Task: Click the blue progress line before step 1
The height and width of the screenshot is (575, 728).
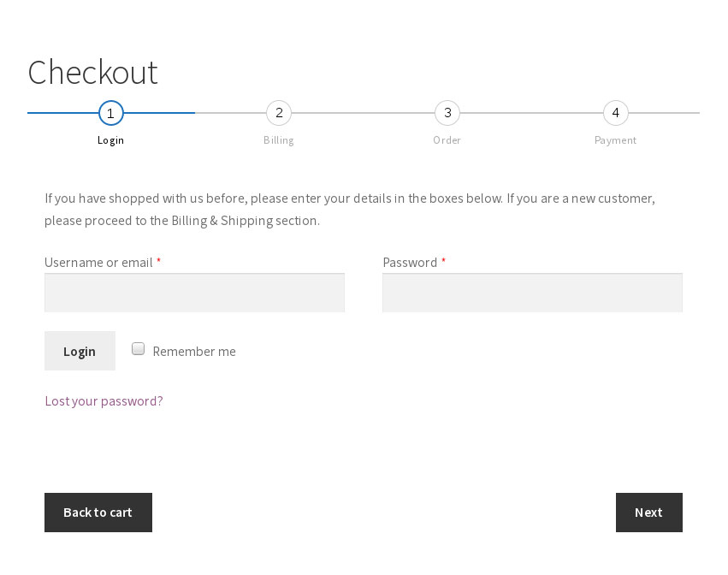Action: pyautogui.click(x=60, y=112)
